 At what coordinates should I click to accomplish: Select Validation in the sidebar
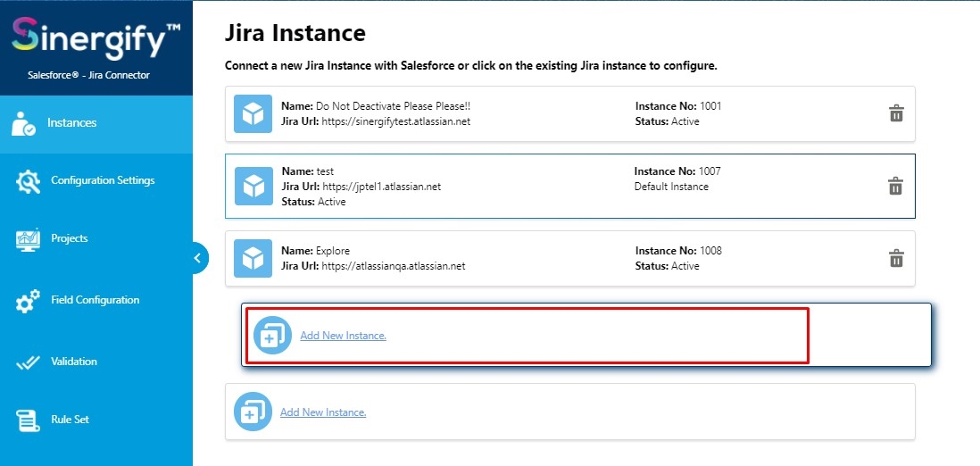[96, 362]
